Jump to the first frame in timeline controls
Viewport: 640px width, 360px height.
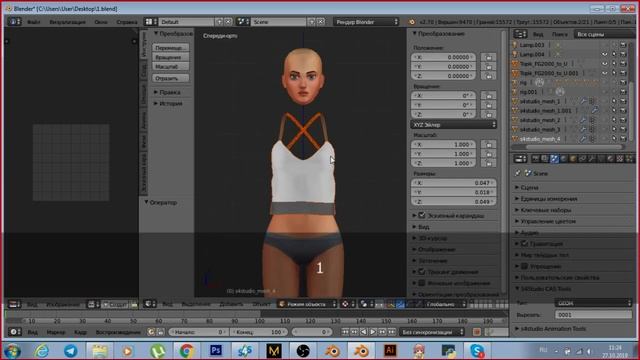[x=345, y=332]
